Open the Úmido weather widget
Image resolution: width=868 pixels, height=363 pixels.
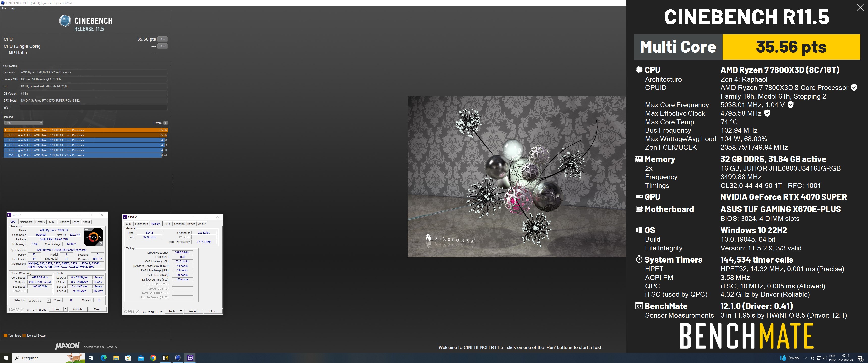pyautogui.click(x=789, y=358)
